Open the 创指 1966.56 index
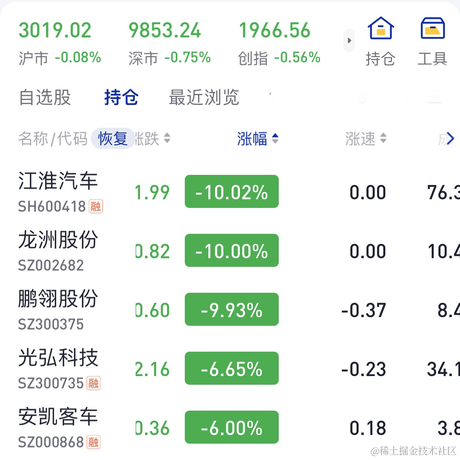Screen dimensions: 460x460 coord(279,43)
